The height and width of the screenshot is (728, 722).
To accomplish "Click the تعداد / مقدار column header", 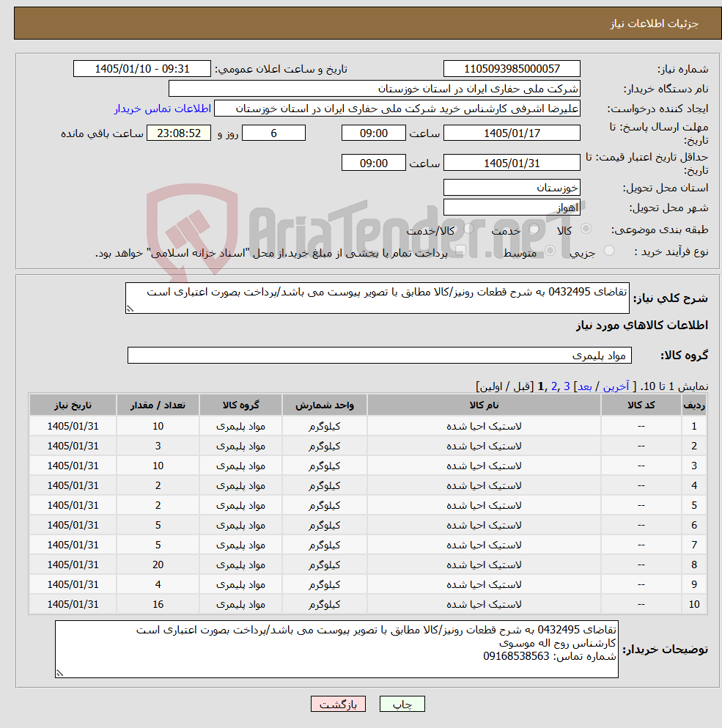I will (158, 405).
